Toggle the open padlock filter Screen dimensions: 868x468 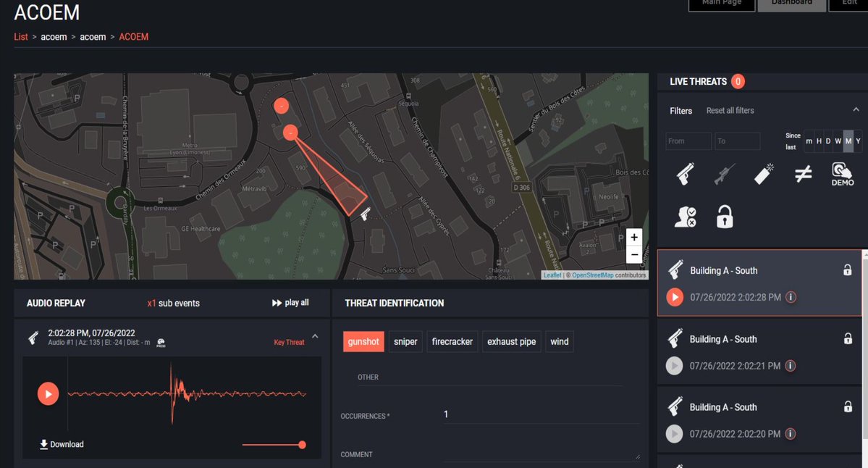(725, 217)
